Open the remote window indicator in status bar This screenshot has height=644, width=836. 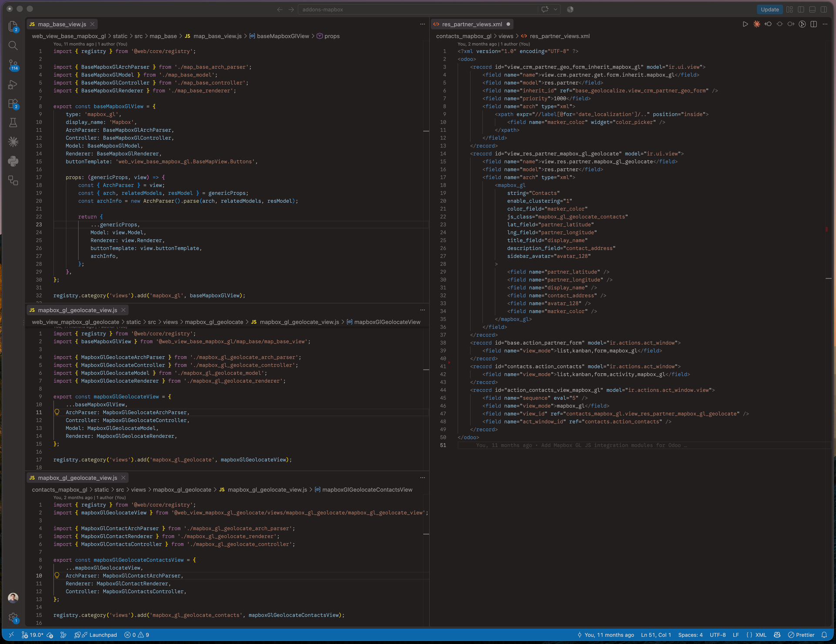click(11, 635)
